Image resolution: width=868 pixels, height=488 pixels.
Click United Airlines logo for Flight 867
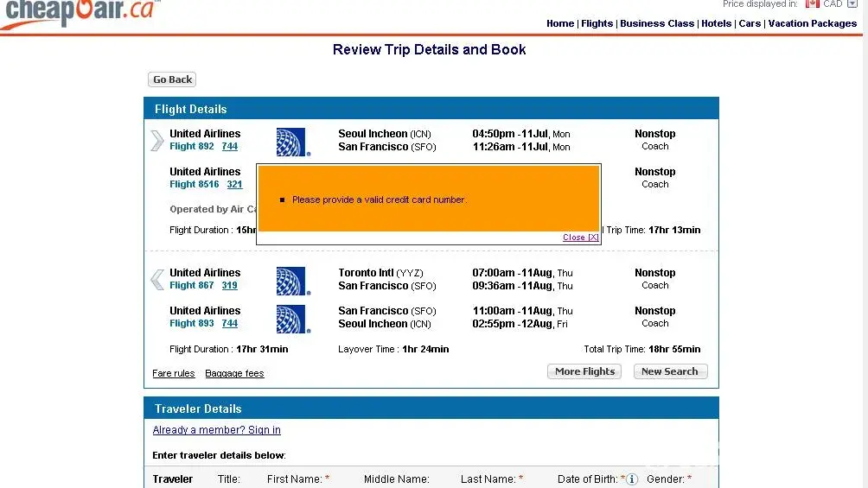(x=293, y=281)
